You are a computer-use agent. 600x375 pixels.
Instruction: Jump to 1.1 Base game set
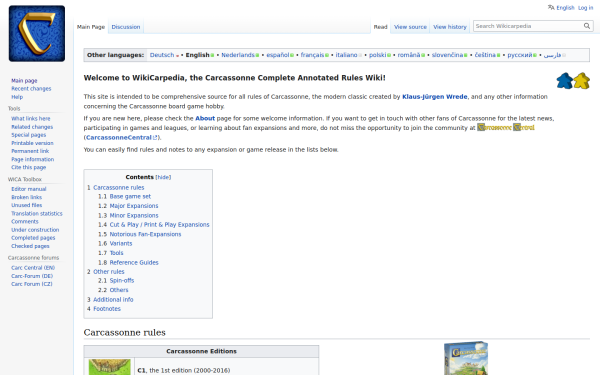124,197
